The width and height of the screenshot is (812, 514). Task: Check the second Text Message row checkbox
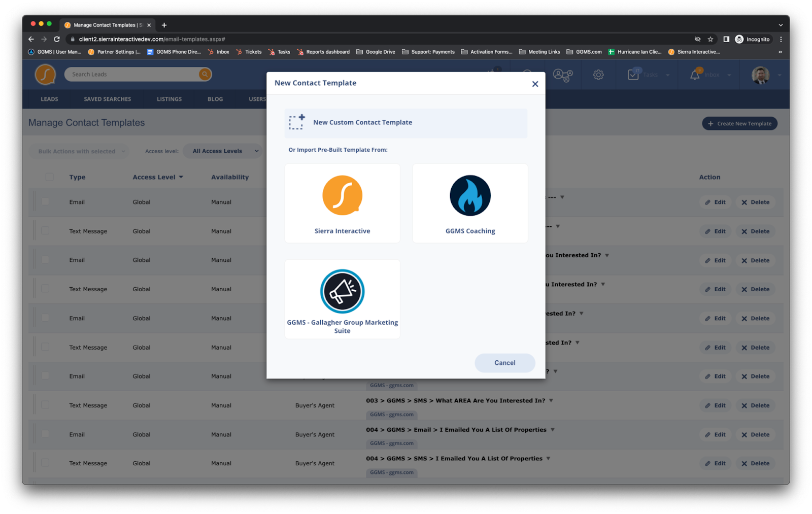click(x=45, y=288)
